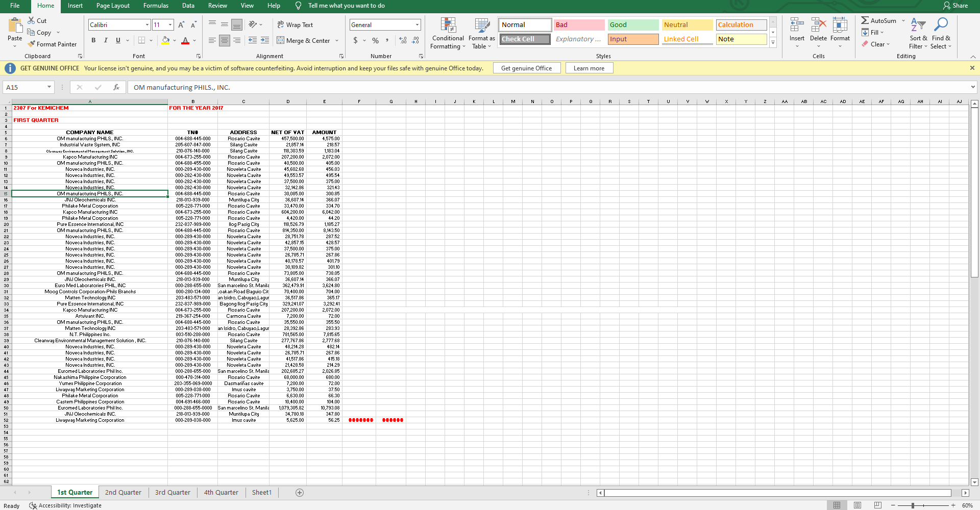980x510 pixels.
Task: Expand Merge & Center options arrow
Action: [x=337, y=40]
